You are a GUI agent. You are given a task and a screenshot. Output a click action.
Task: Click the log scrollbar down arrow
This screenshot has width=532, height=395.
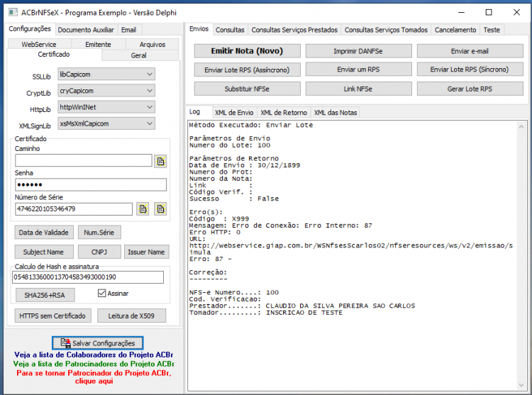[x=521, y=385]
